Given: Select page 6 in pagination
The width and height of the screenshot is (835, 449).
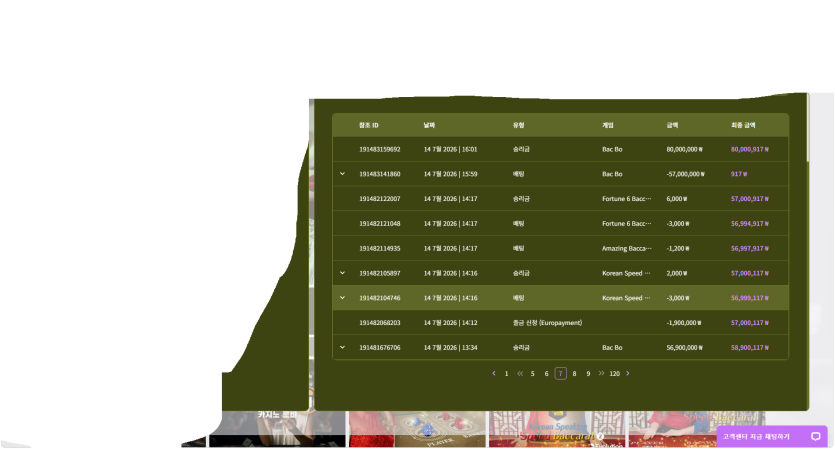Looking at the screenshot, I should (546, 374).
